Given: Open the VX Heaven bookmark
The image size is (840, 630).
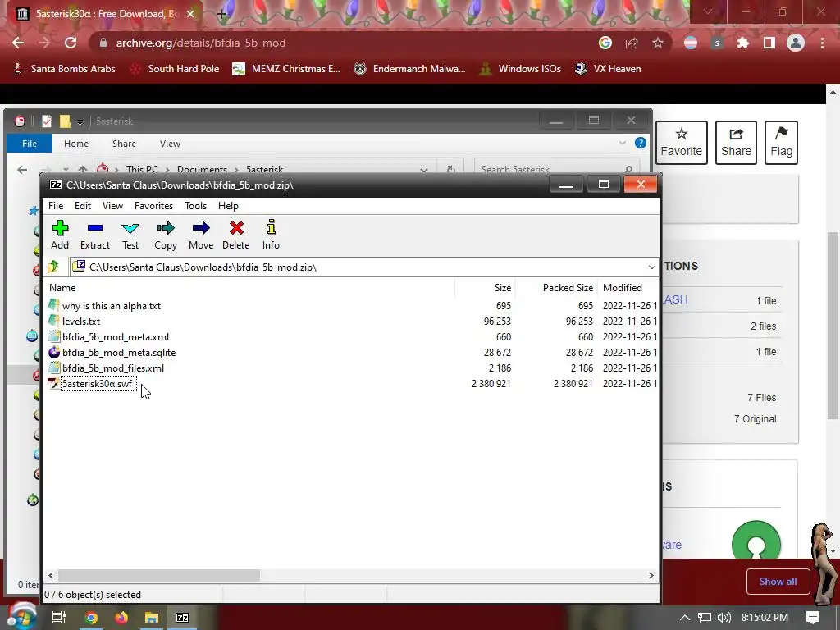Looking at the screenshot, I should coord(608,69).
